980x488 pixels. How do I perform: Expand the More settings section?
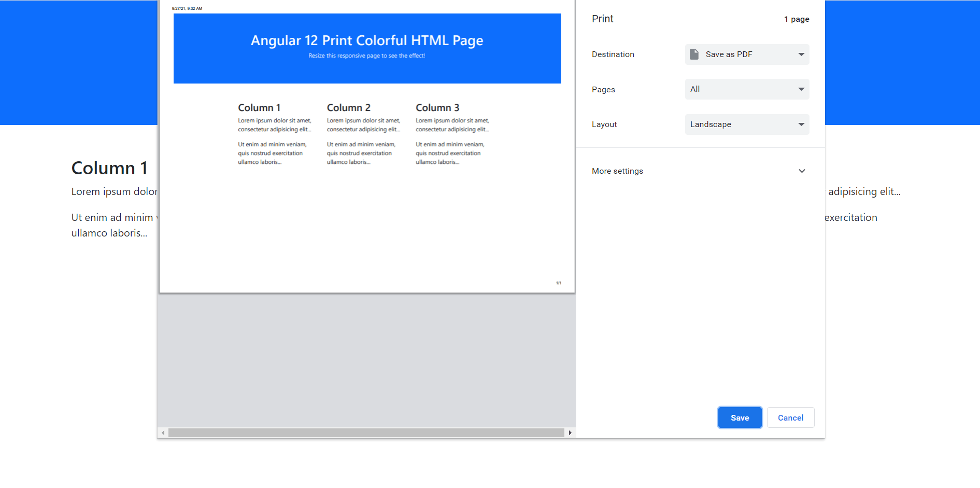617,171
